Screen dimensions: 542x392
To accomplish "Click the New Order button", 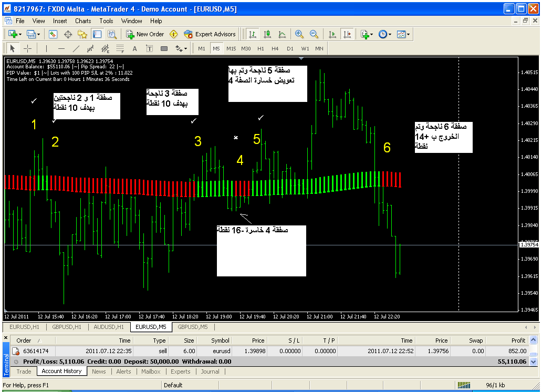I will click(x=145, y=34).
